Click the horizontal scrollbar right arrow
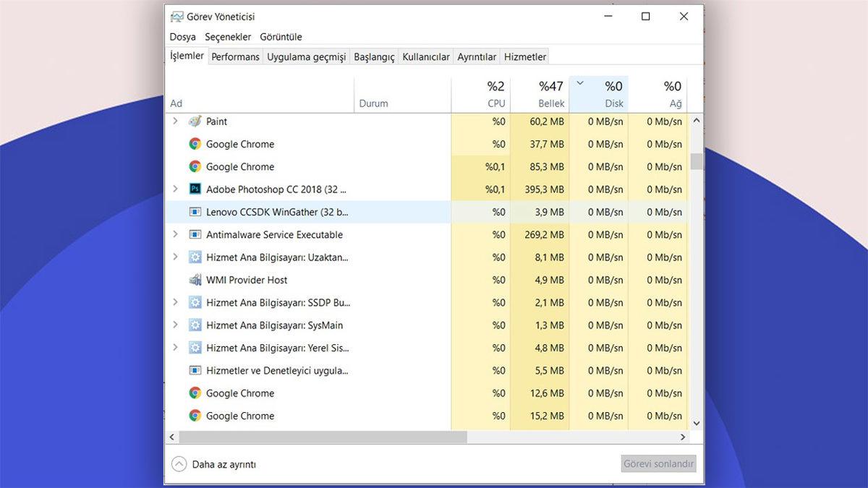Viewport: 868px width, 488px height. (x=682, y=437)
